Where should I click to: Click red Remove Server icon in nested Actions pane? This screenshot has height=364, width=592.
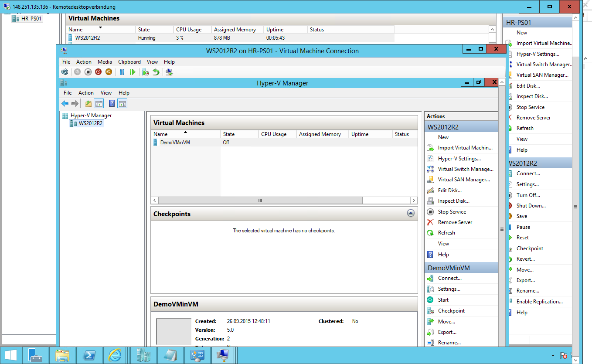430,222
